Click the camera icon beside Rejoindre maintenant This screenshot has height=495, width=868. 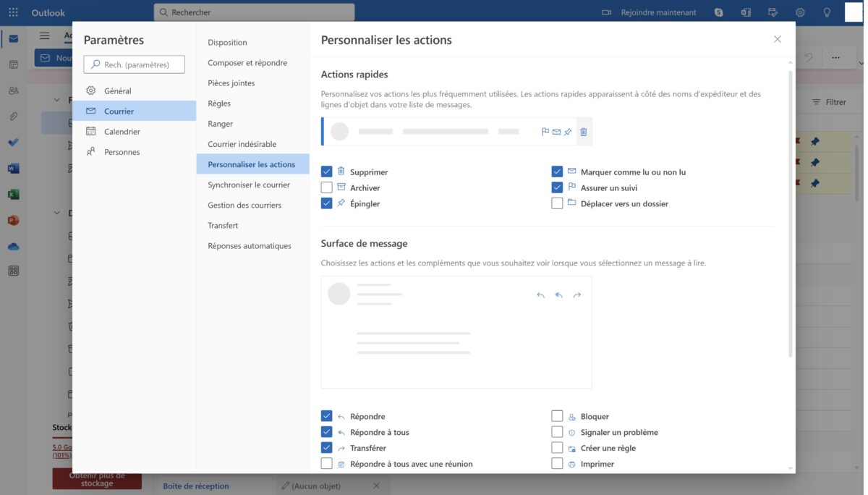(x=607, y=12)
